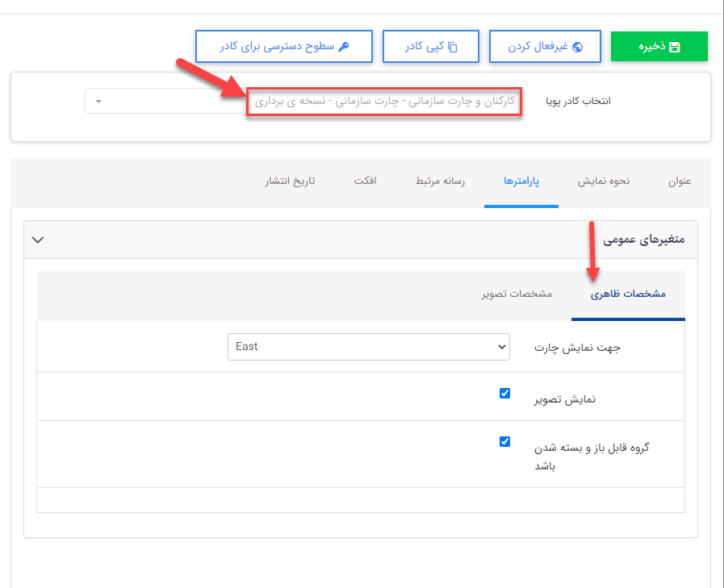Click the سطوح دسترسی برای کادر button
The image size is (724, 588).
pos(284,46)
